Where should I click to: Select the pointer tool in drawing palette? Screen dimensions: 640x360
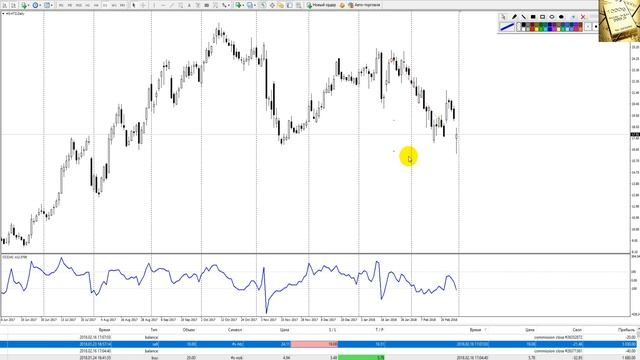pyautogui.click(x=503, y=17)
